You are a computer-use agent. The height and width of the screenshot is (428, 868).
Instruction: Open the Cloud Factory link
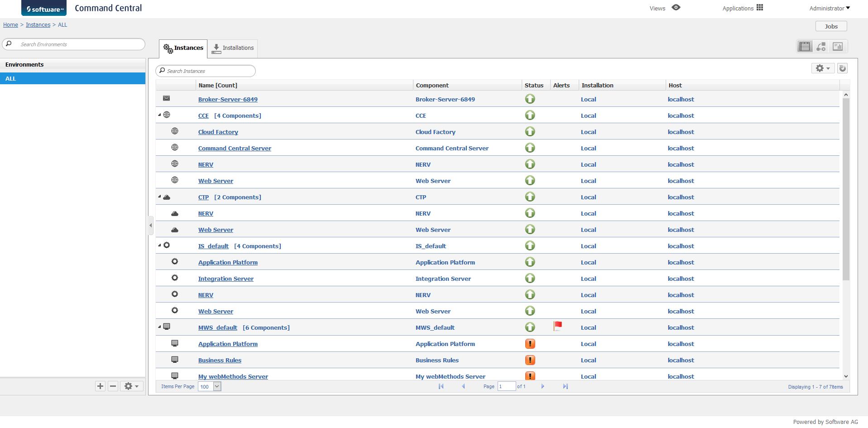[218, 132]
